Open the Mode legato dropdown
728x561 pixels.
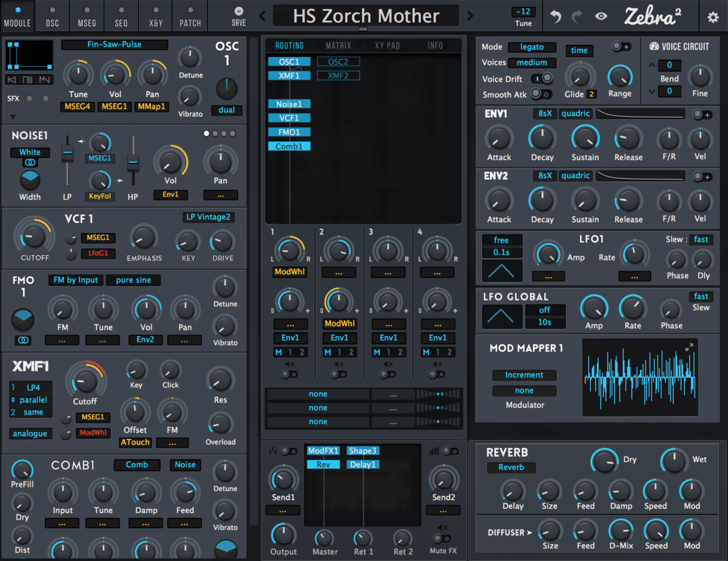coord(531,47)
